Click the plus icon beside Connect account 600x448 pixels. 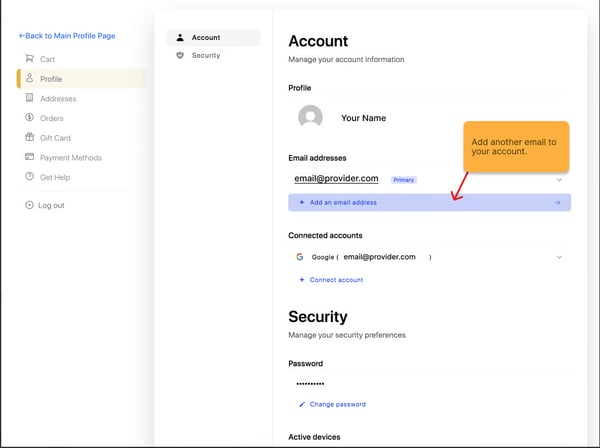coord(302,280)
